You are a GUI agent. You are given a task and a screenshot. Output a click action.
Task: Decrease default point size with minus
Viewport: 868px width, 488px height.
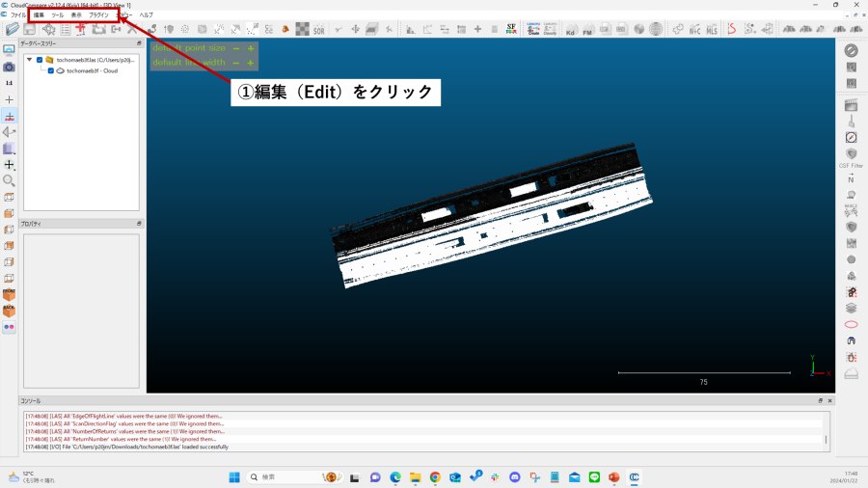pos(236,48)
